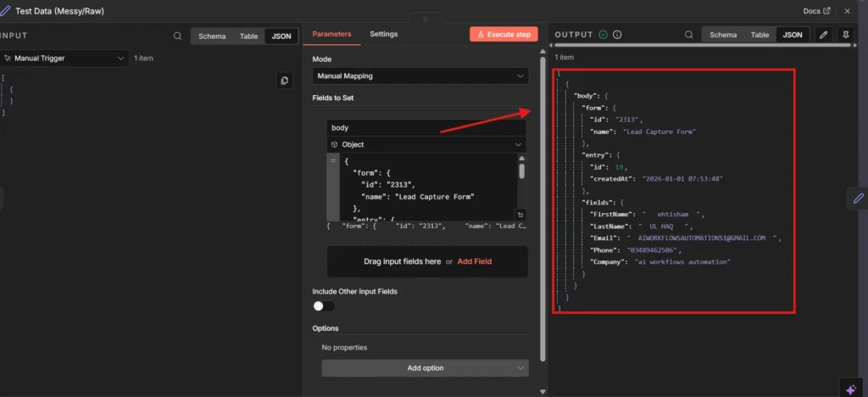Click the output info circle icon
The height and width of the screenshot is (397, 868).
coord(617,35)
